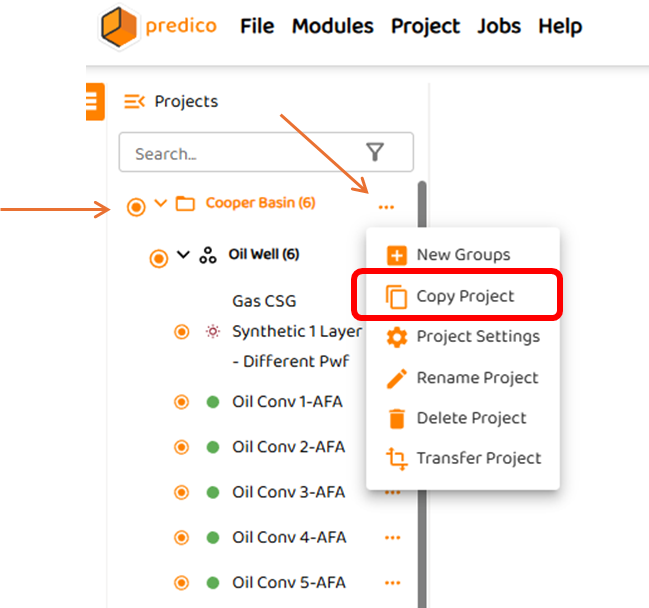Open the three-dots menu for Oil Conv 4-AFA
This screenshot has height=608, width=649.
pyautogui.click(x=392, y=538)
